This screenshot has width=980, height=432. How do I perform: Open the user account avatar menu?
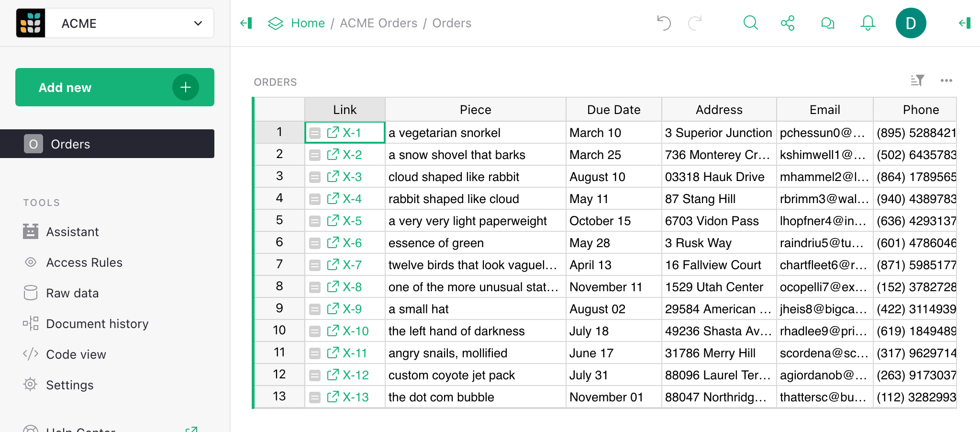click(911, 23)
